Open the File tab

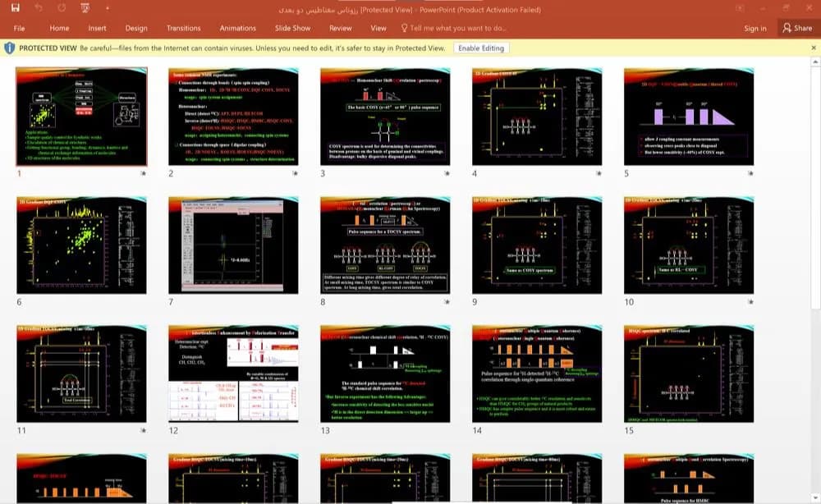click(20, 28)
